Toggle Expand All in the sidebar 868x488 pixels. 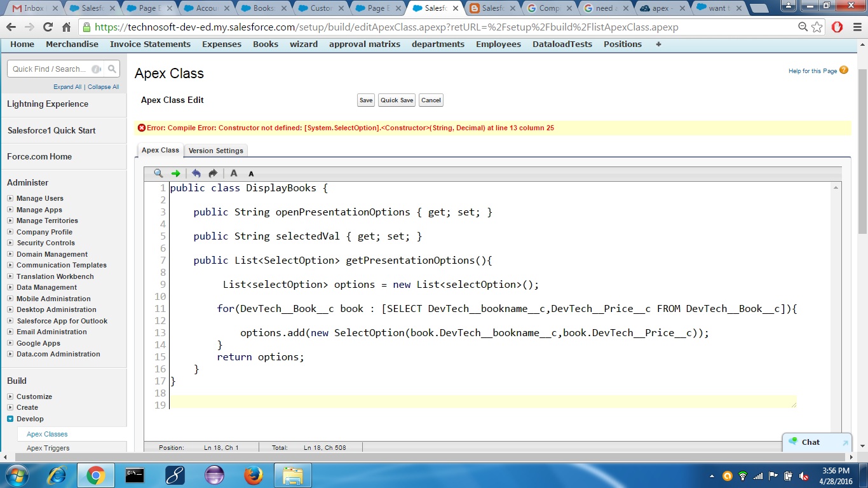pyautogui.click(x=67, y=86)
